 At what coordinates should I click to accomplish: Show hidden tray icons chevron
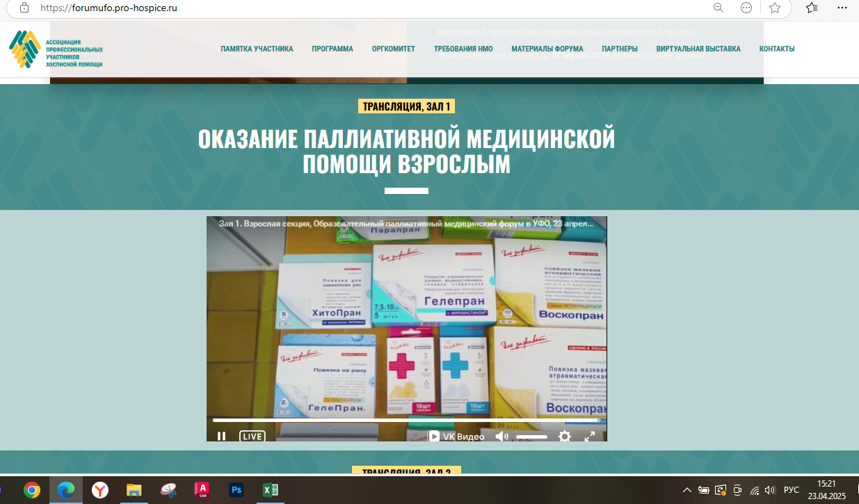(x=687, y=490)
